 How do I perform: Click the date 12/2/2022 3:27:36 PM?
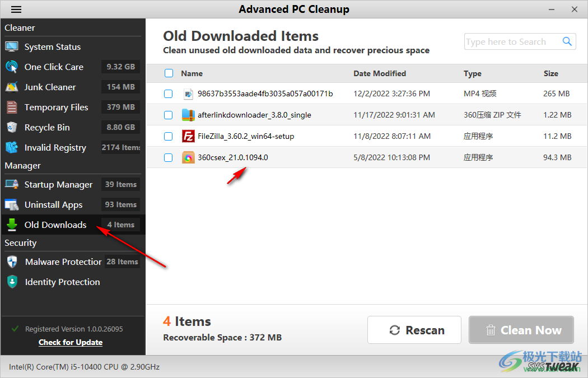tap(391, 94)
